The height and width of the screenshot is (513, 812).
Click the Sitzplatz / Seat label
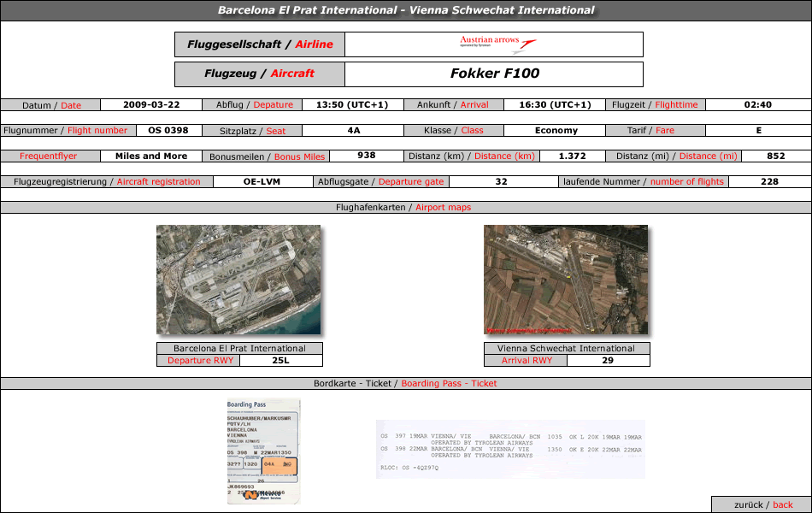252,131
